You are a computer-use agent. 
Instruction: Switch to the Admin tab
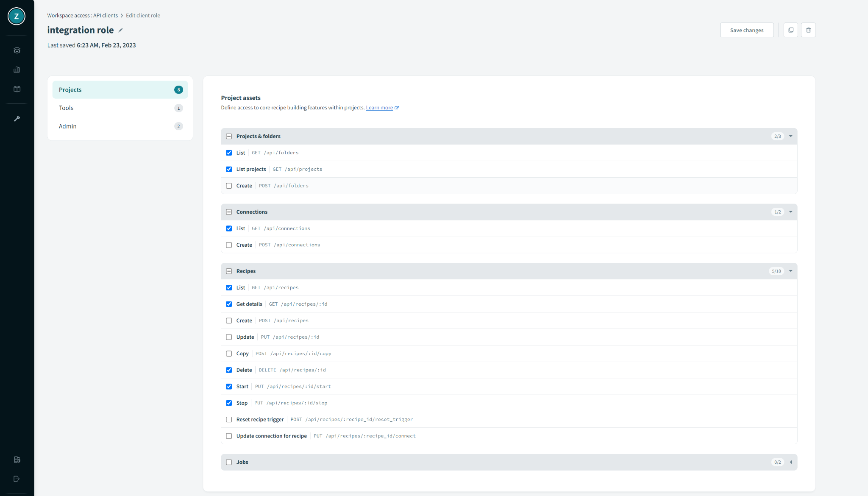pyautogui.click(x=68, y=126)
